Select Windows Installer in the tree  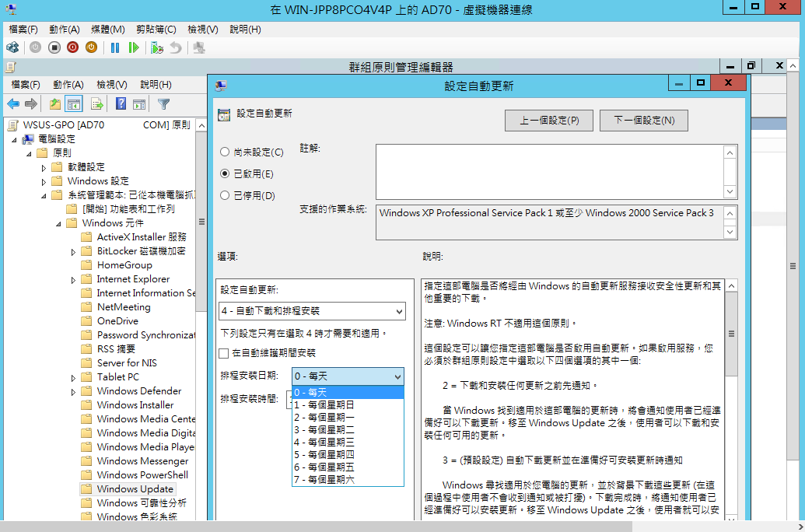pos(135,405)
